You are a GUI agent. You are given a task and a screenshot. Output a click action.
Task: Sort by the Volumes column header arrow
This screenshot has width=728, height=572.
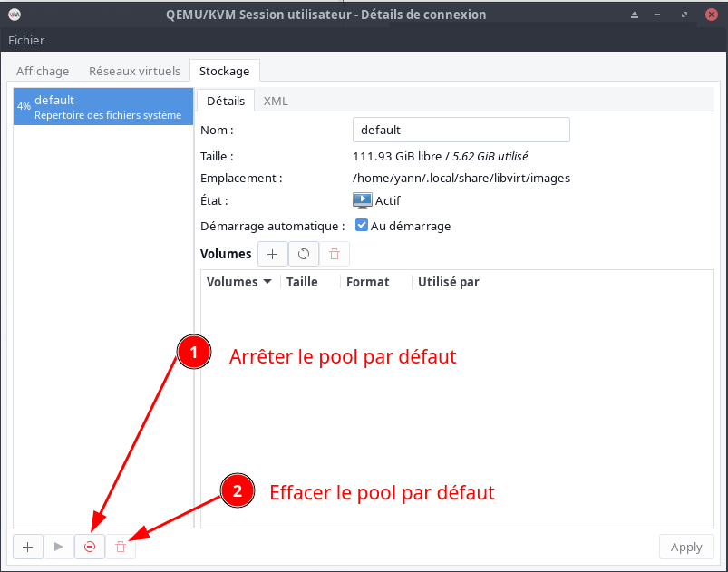coord(267,282)
